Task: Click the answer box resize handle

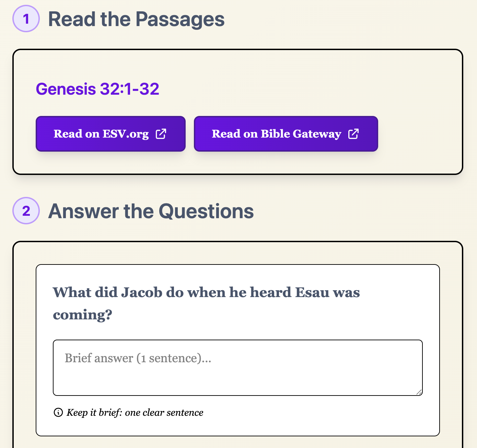Action: pos(419,392)
